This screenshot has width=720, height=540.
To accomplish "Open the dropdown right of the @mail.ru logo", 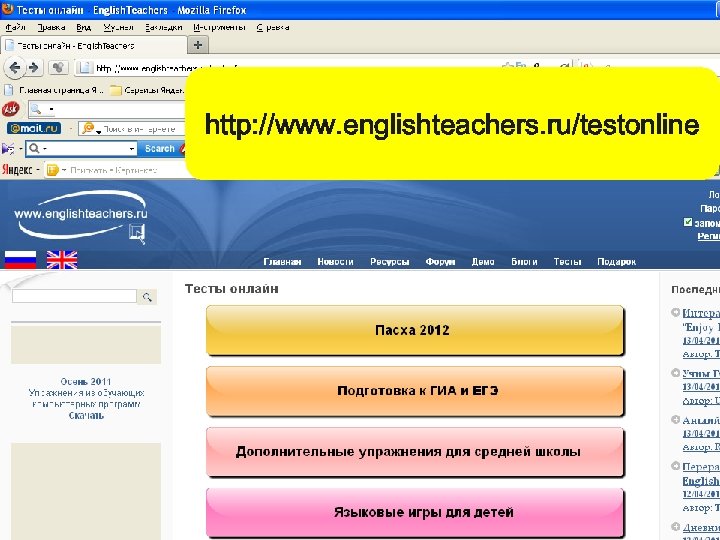I will [x=70, y=129].
